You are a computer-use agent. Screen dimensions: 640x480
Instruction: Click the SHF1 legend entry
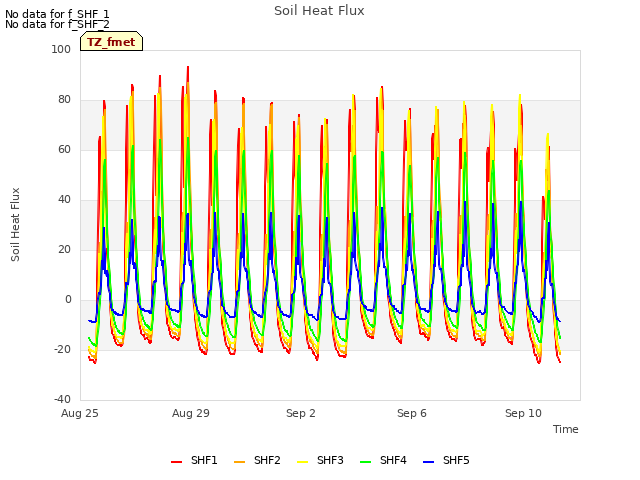click(x=194, y=460)
